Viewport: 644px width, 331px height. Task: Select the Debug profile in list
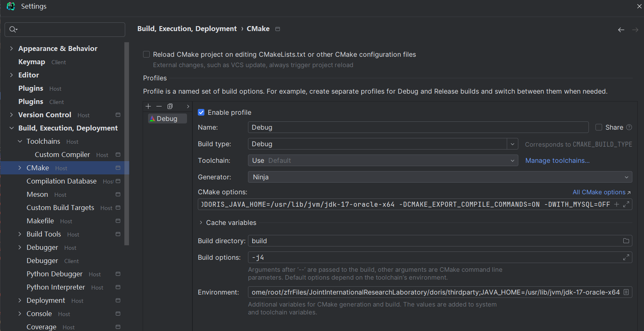[167, 118]
